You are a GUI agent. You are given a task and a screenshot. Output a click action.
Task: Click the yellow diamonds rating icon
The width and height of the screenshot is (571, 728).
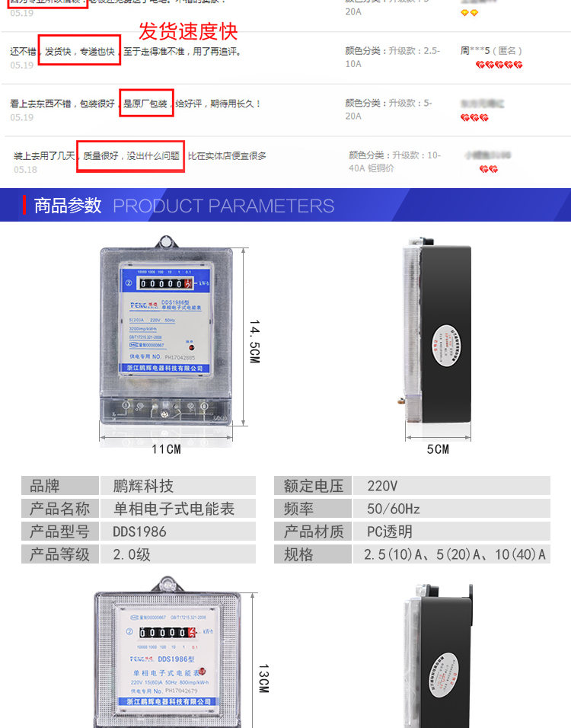[x=469, y=12]
